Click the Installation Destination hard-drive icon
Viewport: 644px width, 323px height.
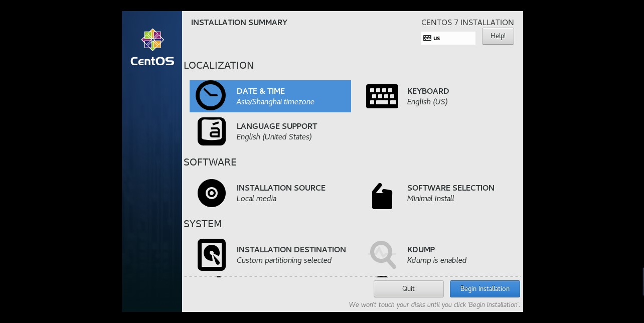tap(212, 255)
